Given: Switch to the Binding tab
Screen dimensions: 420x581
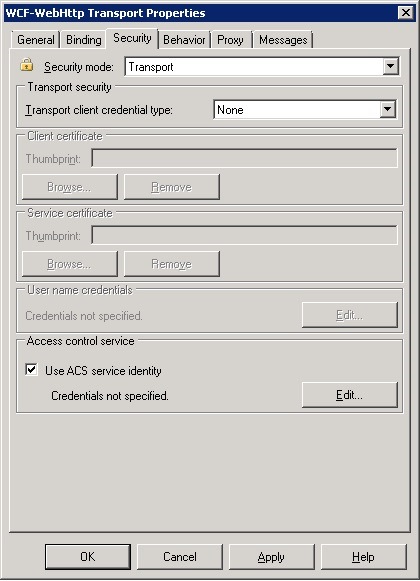Looking at the screenshot, I should (x=83, y=40).
